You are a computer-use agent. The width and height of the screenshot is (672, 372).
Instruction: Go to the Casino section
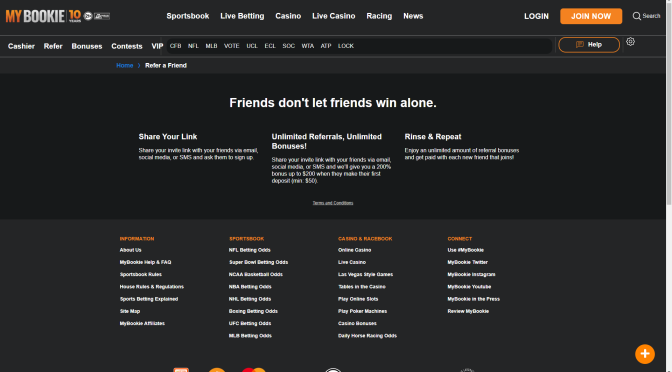[x=288, y=16]
